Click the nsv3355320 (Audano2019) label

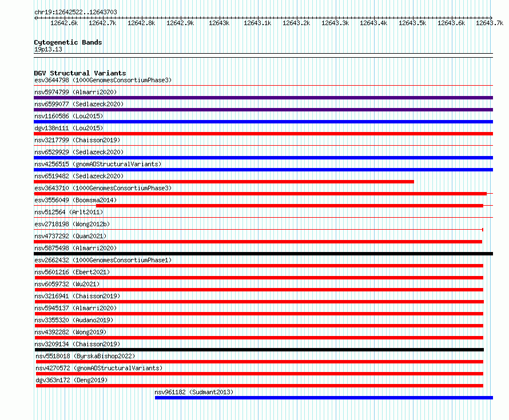(74, 320)
